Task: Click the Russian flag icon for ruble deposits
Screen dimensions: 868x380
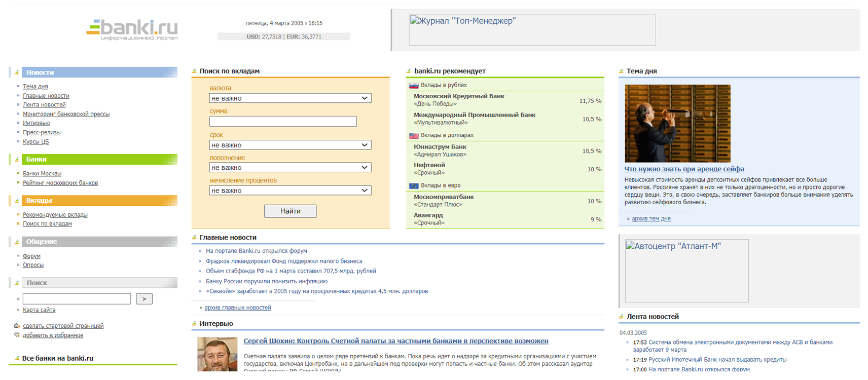Action: (x=414, y=86)
